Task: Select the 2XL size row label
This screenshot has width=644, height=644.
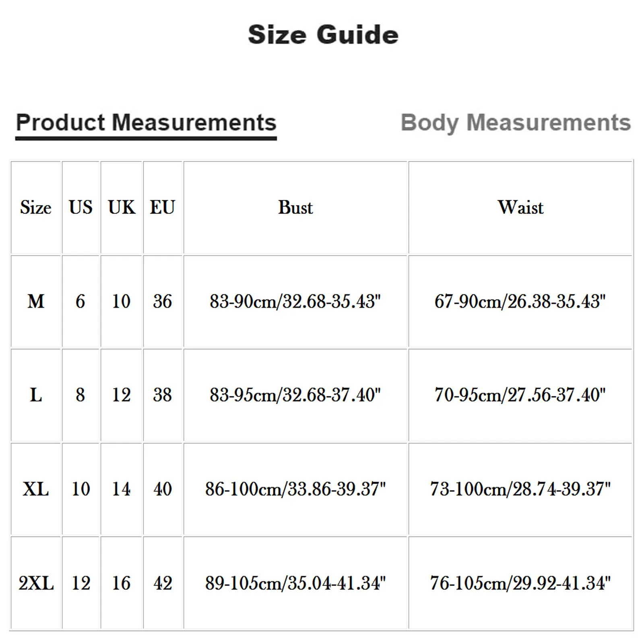Action: pos(36,583)
